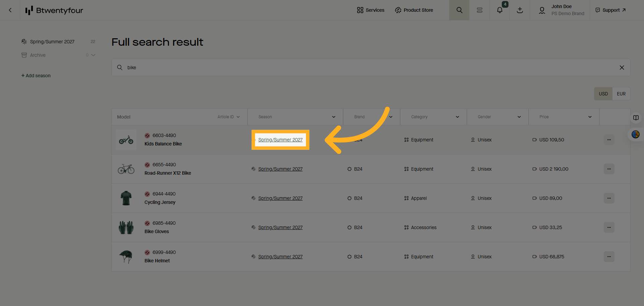This screenshot has width=644, height=306.
Task: Open more options for Bike Helmet row
Action: (x=609, y=257)
